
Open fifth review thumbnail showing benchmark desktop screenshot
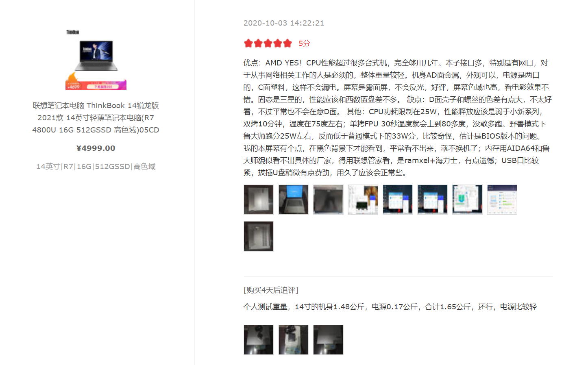coord(398,200)
